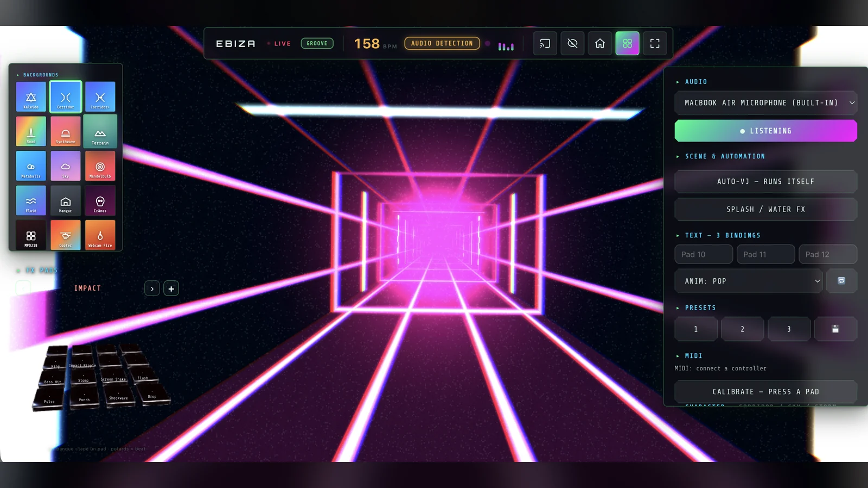Trigger the Screen Shake FX pad

tap(113, 376)
